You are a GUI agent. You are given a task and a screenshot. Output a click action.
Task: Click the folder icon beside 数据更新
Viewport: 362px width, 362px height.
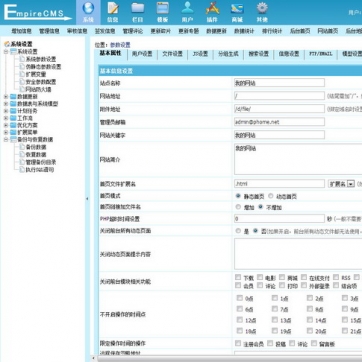pyautogui.click(x=13, y=97)
